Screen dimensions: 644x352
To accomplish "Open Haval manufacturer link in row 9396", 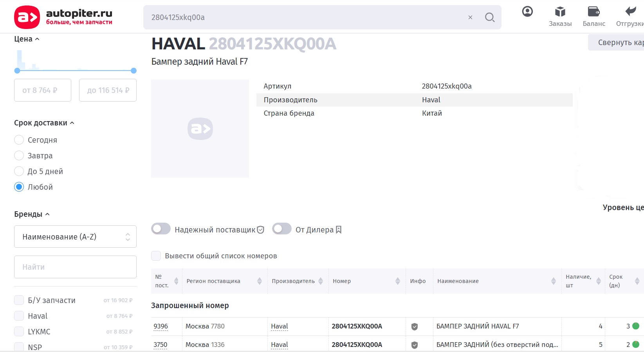I will pyautogui.click(x=280, y=327).
